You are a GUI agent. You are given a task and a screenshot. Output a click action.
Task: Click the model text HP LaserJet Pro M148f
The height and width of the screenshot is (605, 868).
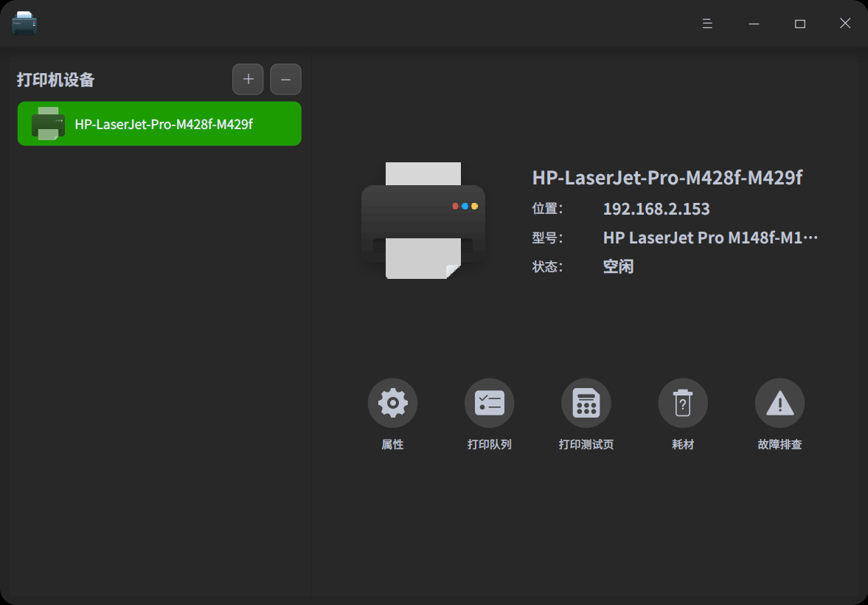click(x=710, y=238)
